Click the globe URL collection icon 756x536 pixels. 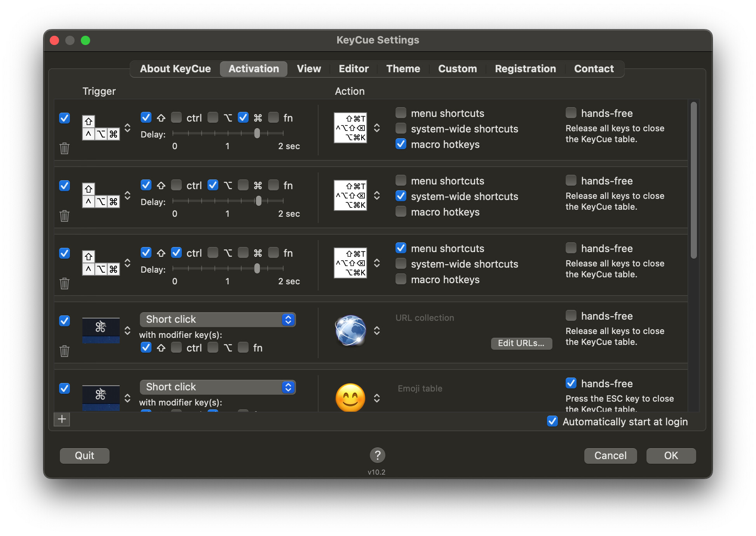coord(350,331)
